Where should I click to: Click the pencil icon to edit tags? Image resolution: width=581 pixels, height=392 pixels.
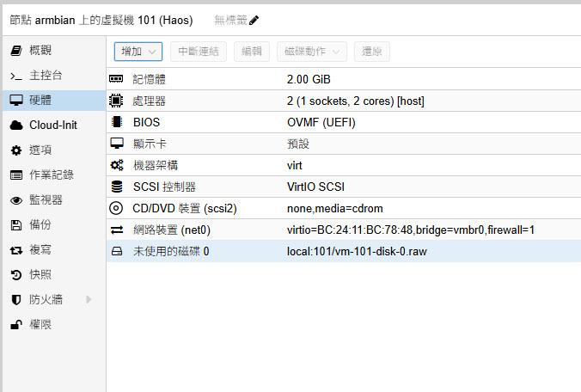coord(254,20)
